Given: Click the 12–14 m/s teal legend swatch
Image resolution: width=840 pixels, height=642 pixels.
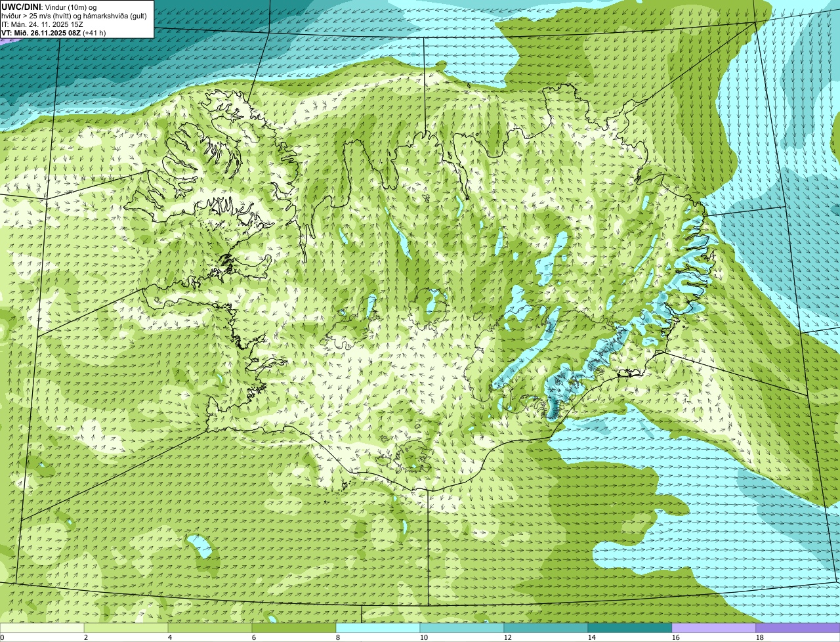Looking at the screenshot, I should click(x=546, y=628).
